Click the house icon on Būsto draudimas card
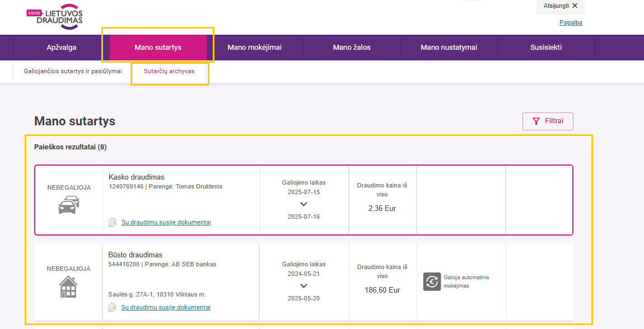 click(68, 286)
